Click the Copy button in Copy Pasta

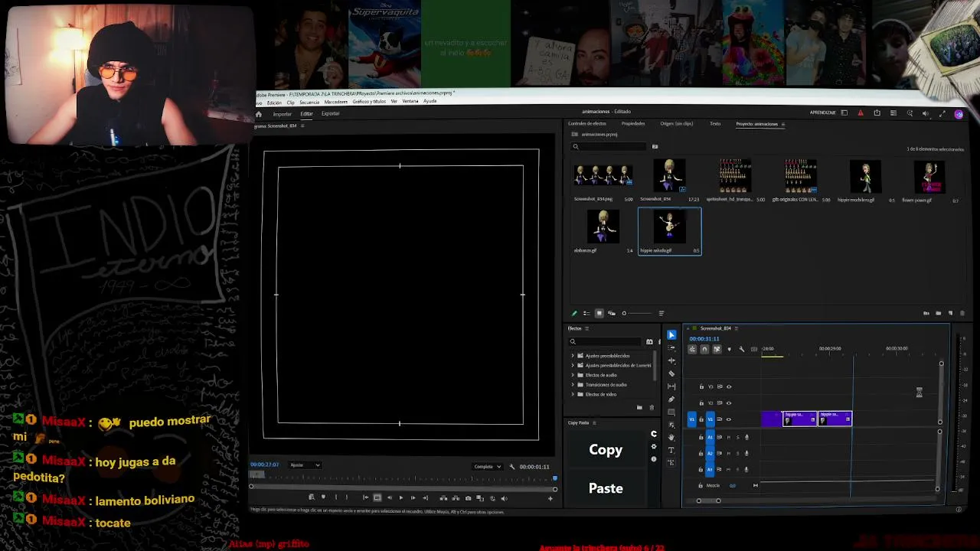[x=606, y=450]
